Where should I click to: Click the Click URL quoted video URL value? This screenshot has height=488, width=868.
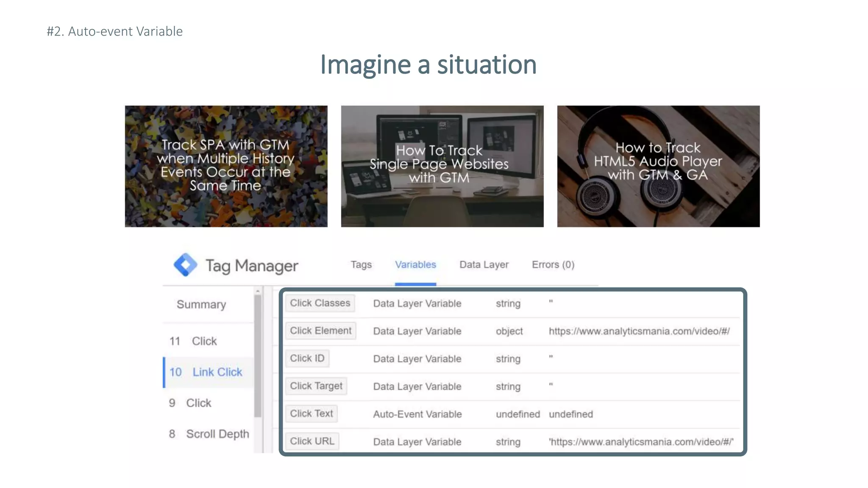tap(641, 442)
